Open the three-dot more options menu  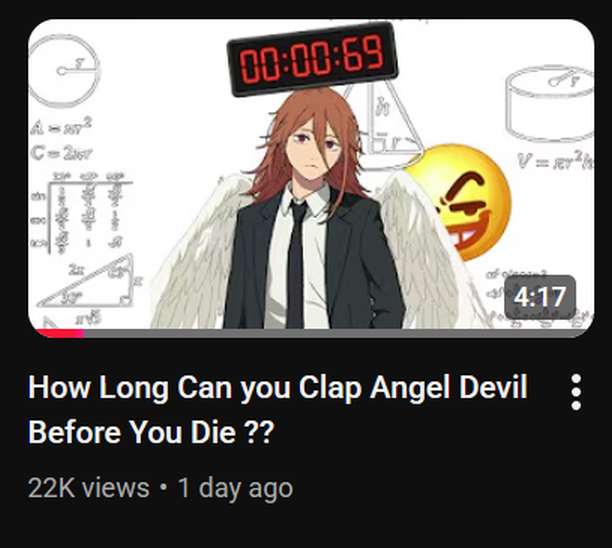[x=576, y=392]
